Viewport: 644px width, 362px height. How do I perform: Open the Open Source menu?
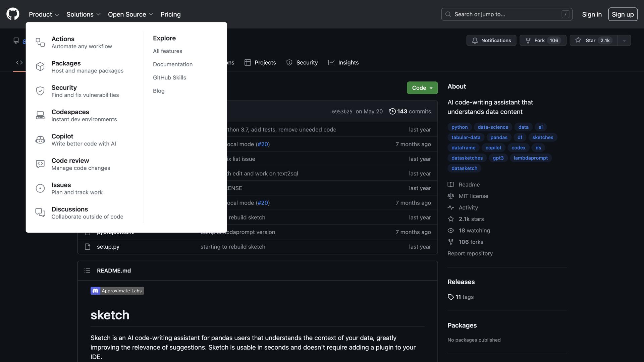pyautogui.click(x=130, y=14)
